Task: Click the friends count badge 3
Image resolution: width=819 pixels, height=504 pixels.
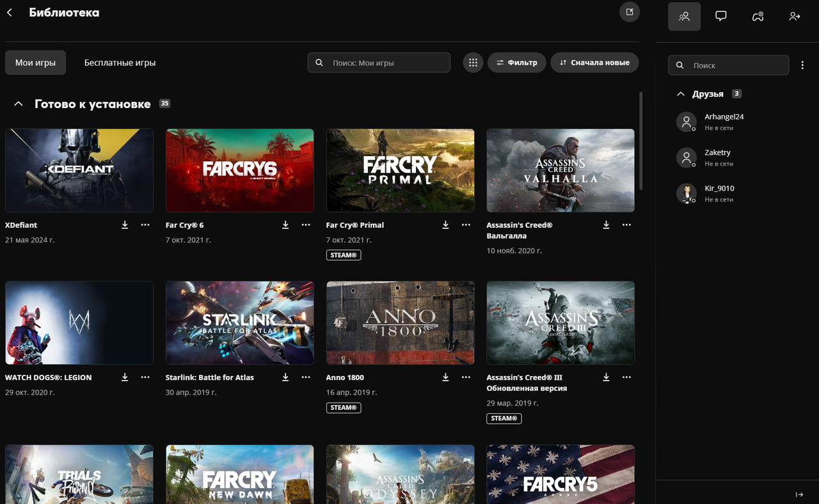Action: [x=736, y=94]
